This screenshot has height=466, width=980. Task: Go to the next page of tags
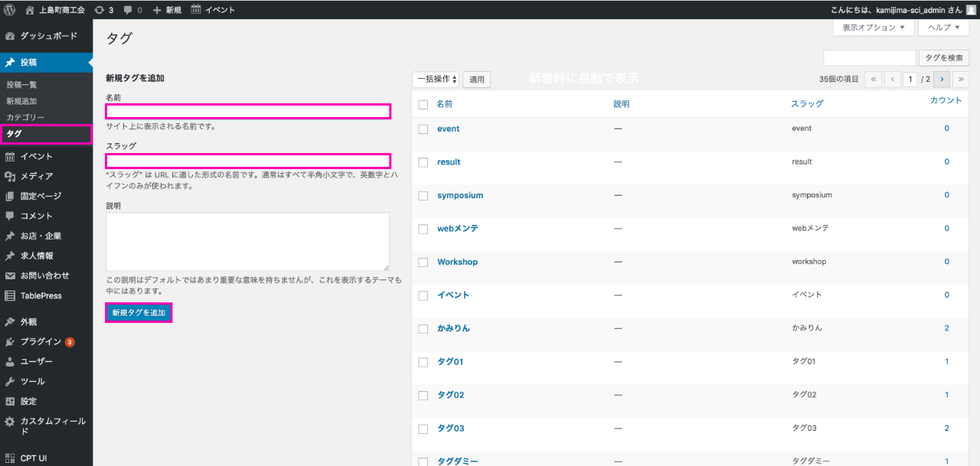(942, 79)
